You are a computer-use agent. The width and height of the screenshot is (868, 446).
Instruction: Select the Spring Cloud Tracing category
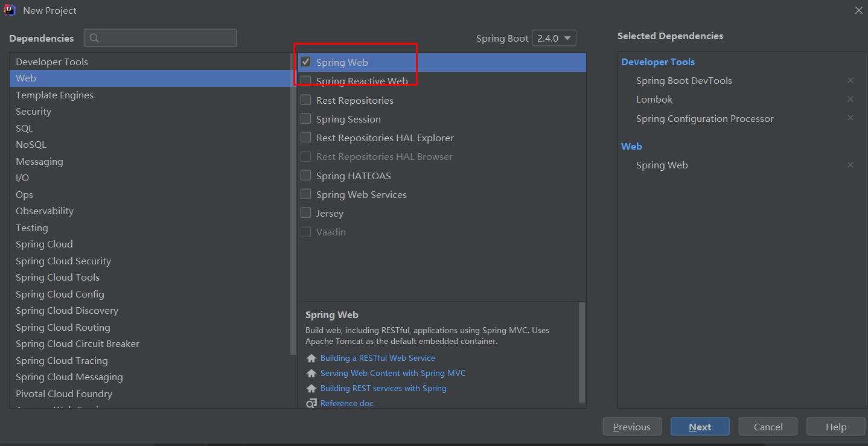pyautogui.click(x=150, y=360)
